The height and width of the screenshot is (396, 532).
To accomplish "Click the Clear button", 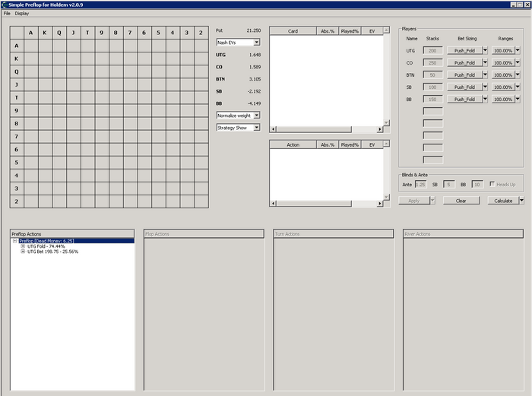I will pos(461,201).
